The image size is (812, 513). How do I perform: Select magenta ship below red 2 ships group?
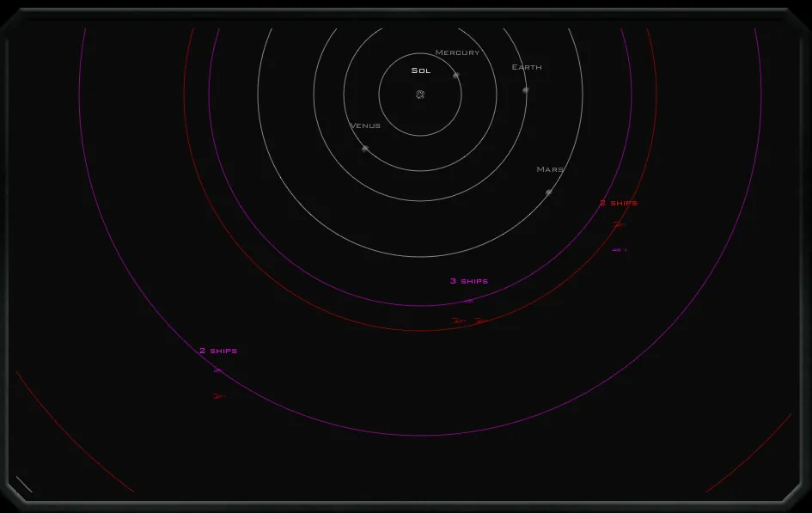point(619,250)
